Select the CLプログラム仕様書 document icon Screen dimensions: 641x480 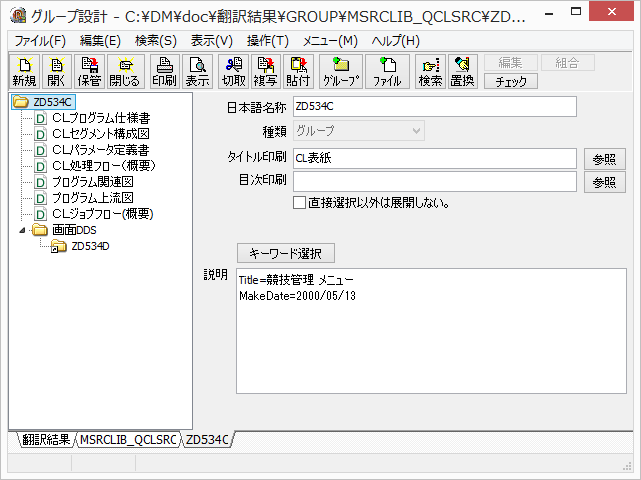click(x=40, y=119)
